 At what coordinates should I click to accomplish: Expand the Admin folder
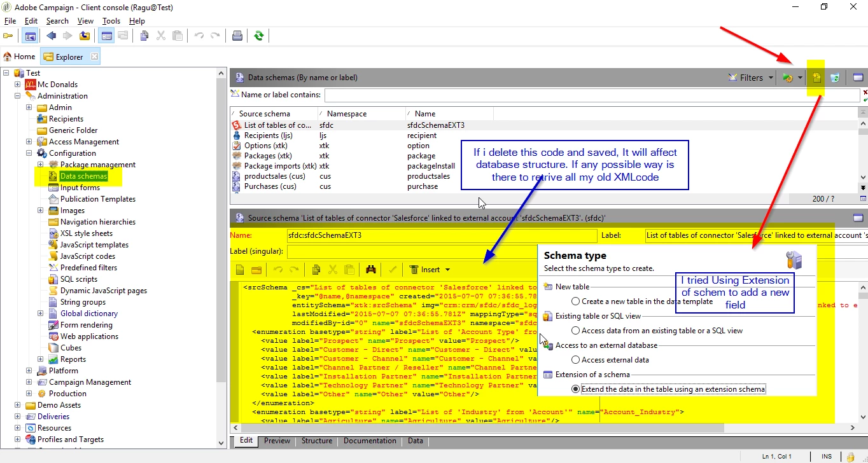click(x=29, y=107)
